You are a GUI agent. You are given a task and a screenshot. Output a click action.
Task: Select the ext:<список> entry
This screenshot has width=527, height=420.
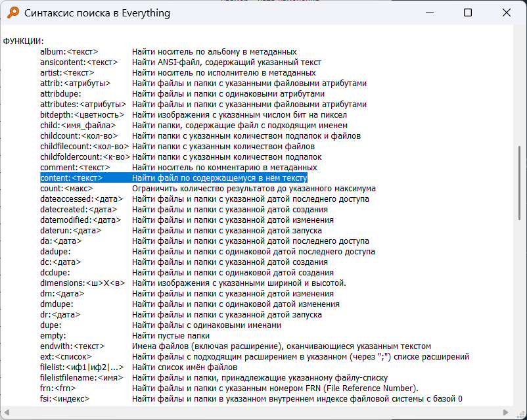(66, 356)
